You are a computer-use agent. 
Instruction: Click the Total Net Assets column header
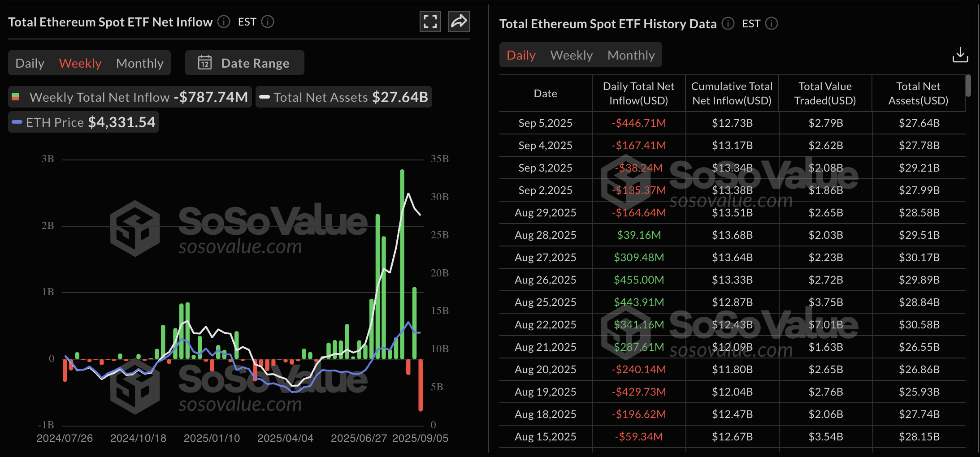tap(918, 93)
